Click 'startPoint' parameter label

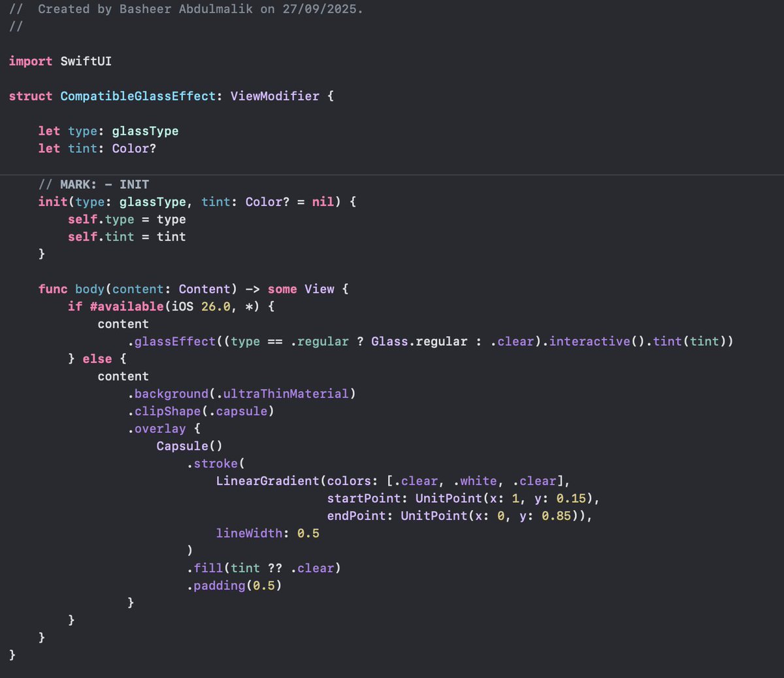click(364, 498)
